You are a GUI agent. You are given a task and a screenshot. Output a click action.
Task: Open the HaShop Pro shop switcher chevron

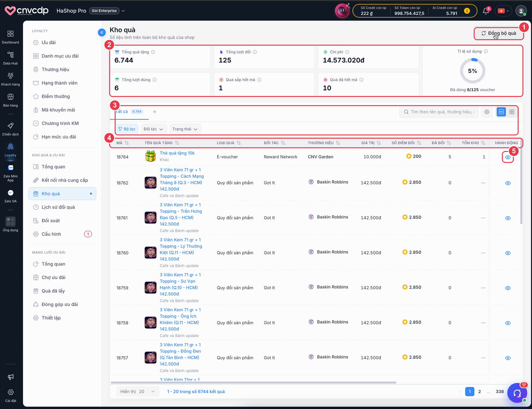pos(123,11)
